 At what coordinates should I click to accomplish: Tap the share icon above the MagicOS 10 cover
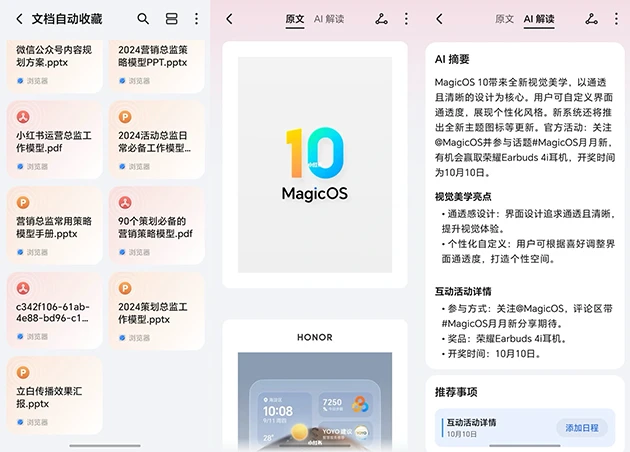381,19
